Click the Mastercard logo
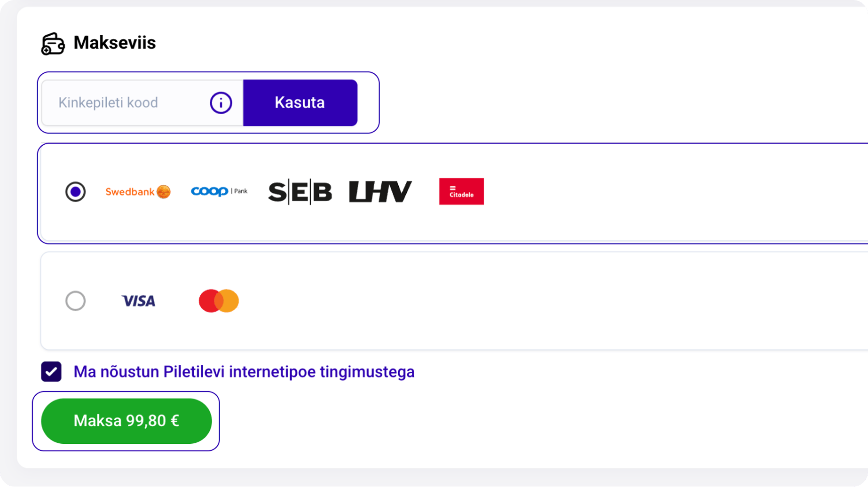 tap(219, 301)
